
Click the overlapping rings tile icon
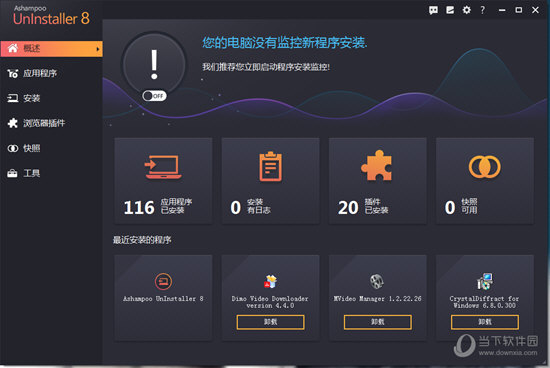pos(485,167)
